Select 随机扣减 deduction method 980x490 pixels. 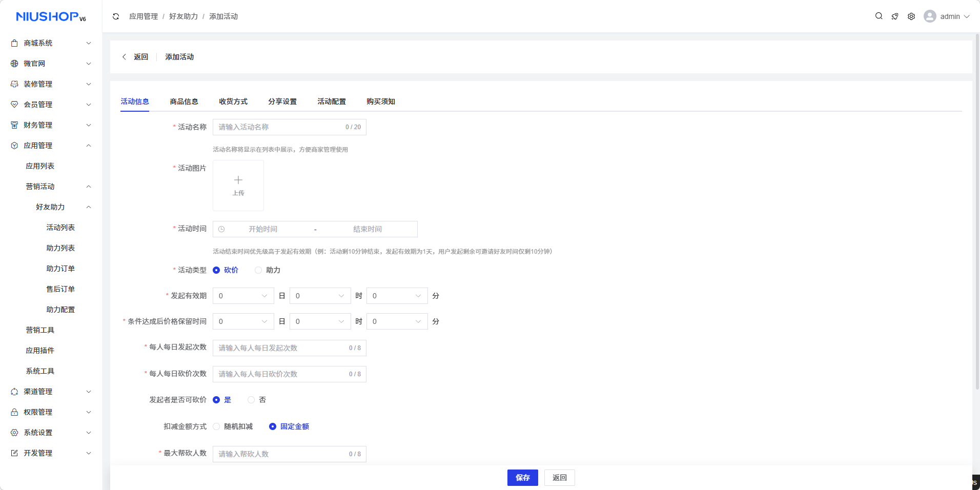pyautogui.click(x=217, y=426)
